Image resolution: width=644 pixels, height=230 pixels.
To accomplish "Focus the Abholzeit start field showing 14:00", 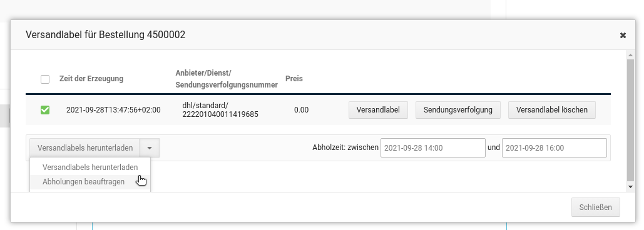I will click(x=433, y=147).
